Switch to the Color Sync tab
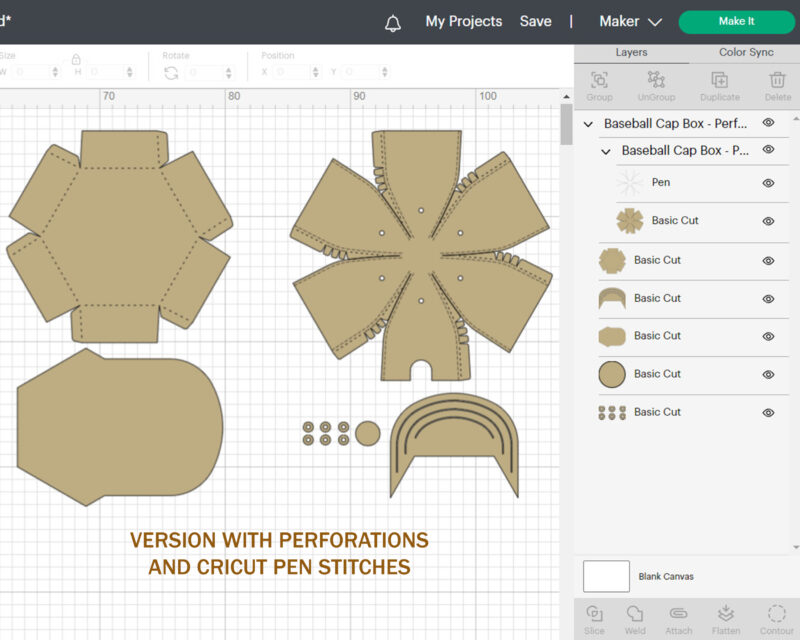This screenshot has height=640, width=800. (746, 52)
